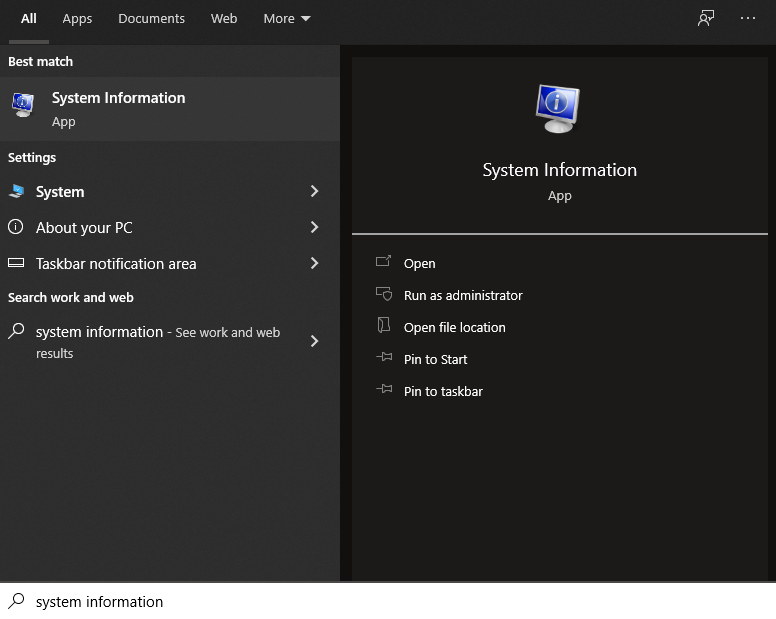776x619 pixels.
Task: Click the System Information icon in Best match
Action: pyautogui.click(x=22, y=105)
